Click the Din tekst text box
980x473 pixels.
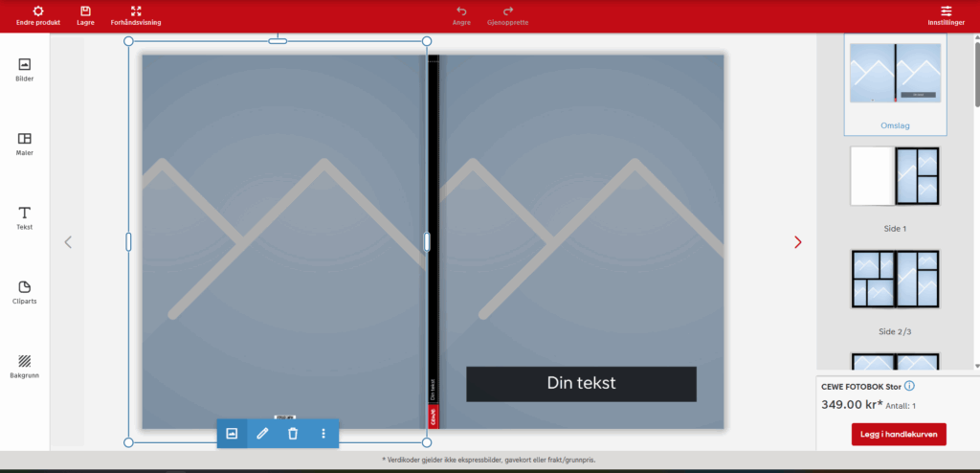[x=581, y=383]
